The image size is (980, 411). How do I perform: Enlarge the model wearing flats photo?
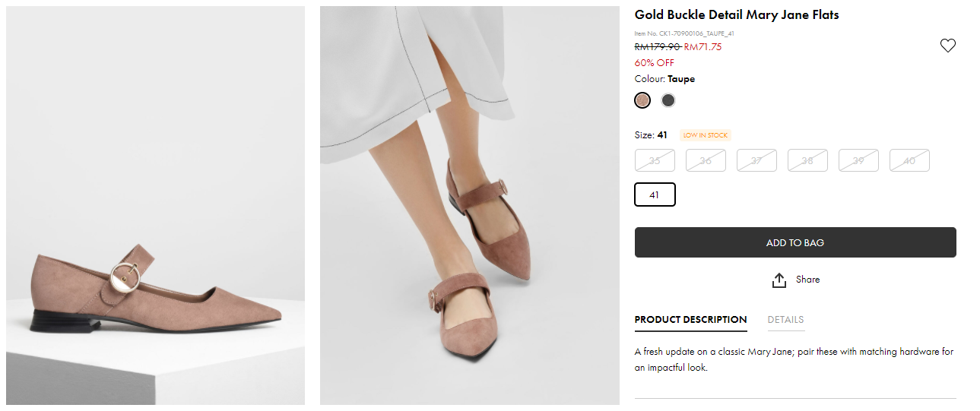469,206
